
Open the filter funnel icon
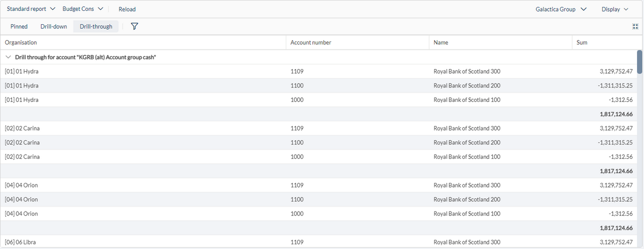[x=135, y=26]
